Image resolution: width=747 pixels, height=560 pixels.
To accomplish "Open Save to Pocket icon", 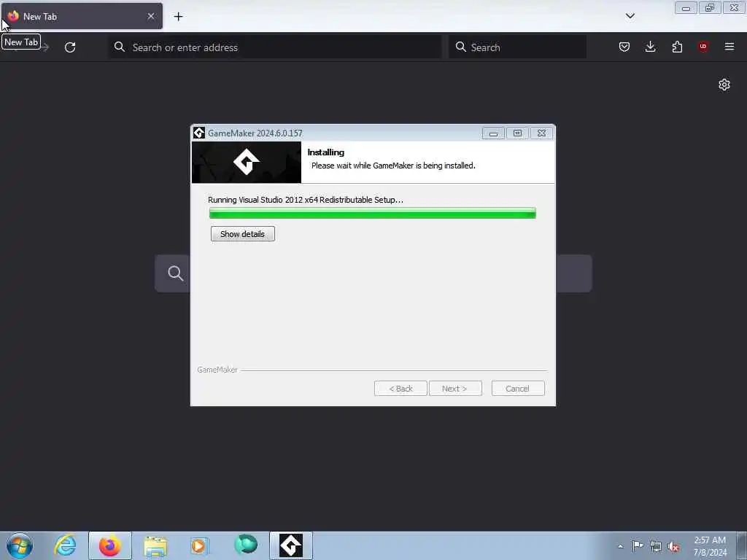I will click(x=624, y=47).
